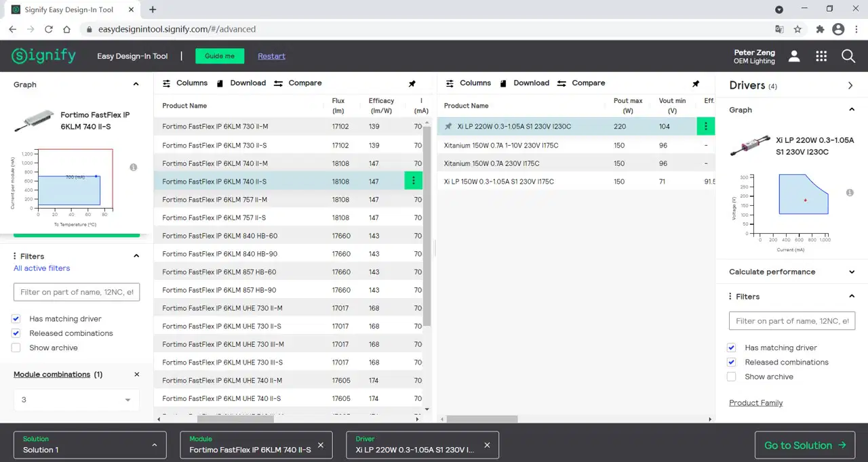The height and width of the screenshot is (462, 868).
Task: Pin the modules table columns
Action: 412,83
